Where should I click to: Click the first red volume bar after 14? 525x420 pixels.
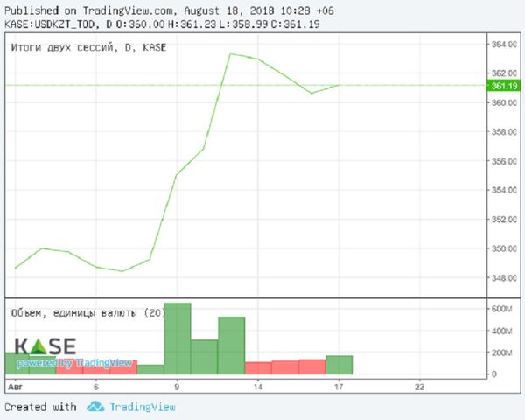click(258, 370)
